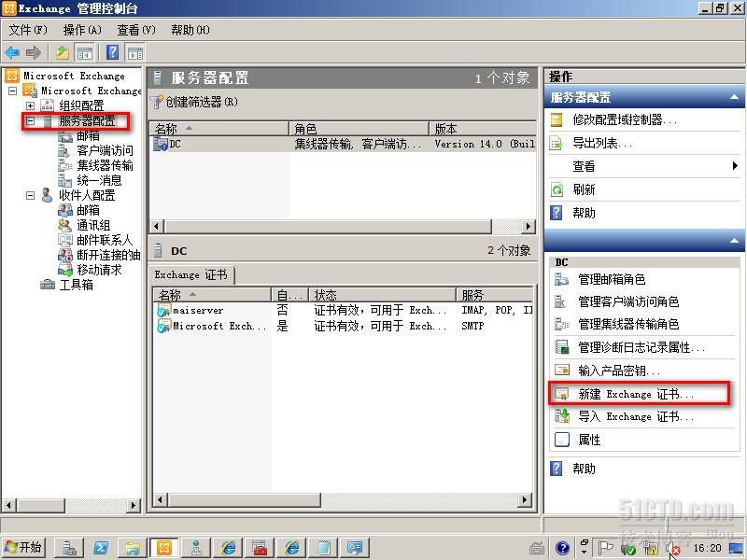The height and width of the screenshot is (560, 747).
Task: Collapse the DC actions section arrow
Action: (734, 241)
